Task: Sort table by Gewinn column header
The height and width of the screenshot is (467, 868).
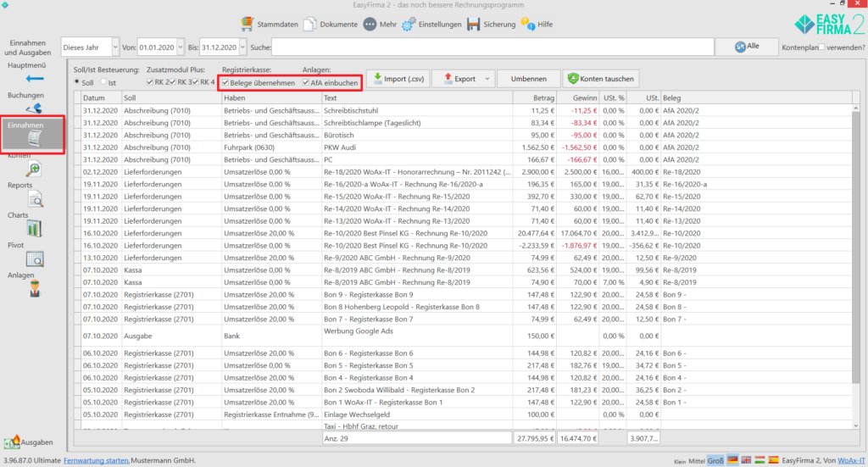Action: (x=577, y=98)
